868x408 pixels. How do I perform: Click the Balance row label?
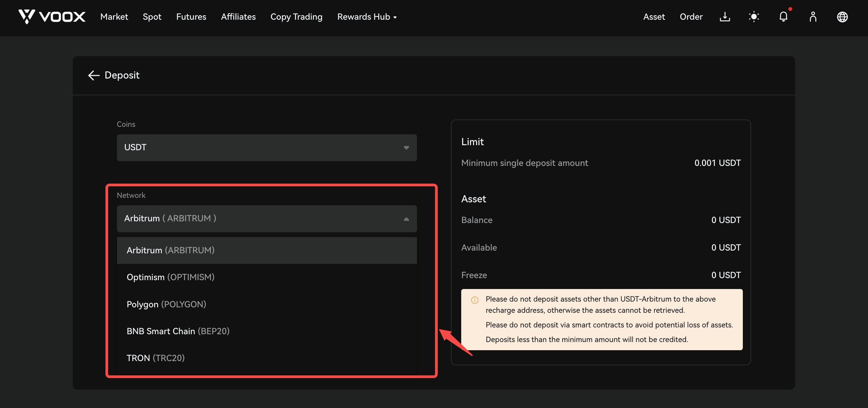[477, 220]
